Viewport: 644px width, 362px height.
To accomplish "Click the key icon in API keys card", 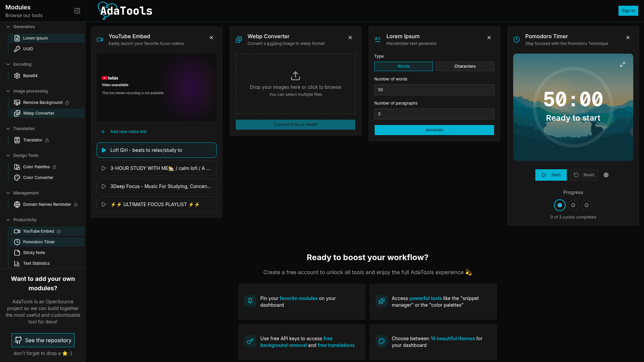I will [x=250, y=342].
